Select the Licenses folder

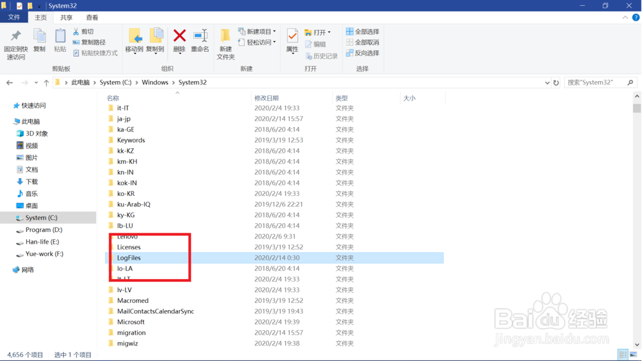coord(129,247)
